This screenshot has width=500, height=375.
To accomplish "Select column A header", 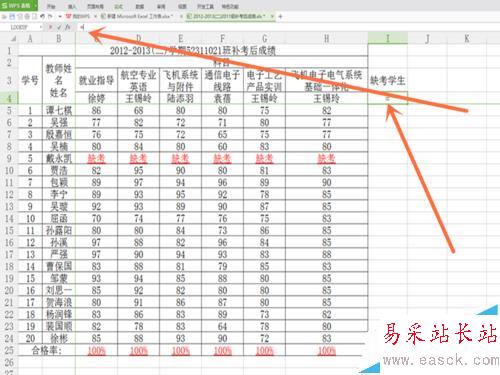I will pyautogui.click(x=30, y=39).
